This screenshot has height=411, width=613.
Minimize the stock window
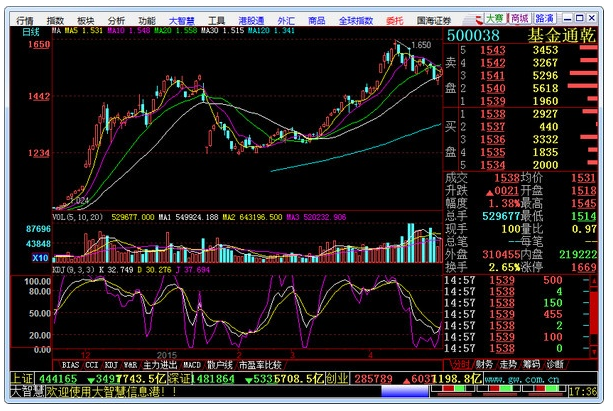(568, 18)
